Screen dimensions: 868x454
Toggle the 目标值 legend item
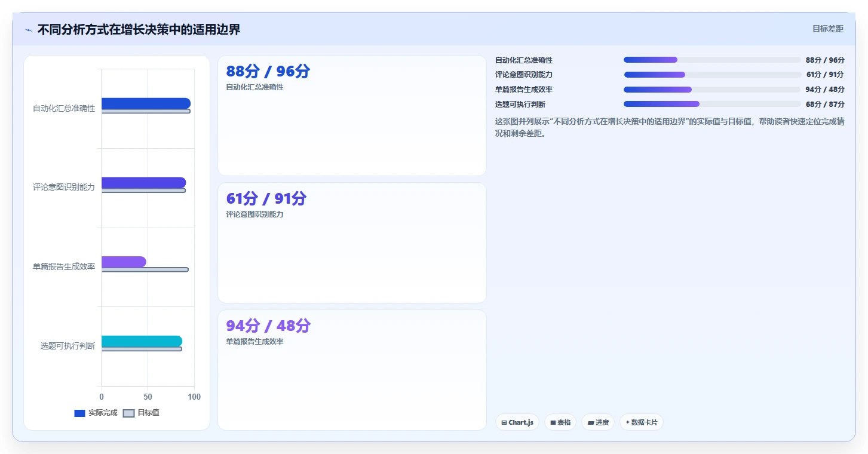pyautogui.click(x=141, y=413)
